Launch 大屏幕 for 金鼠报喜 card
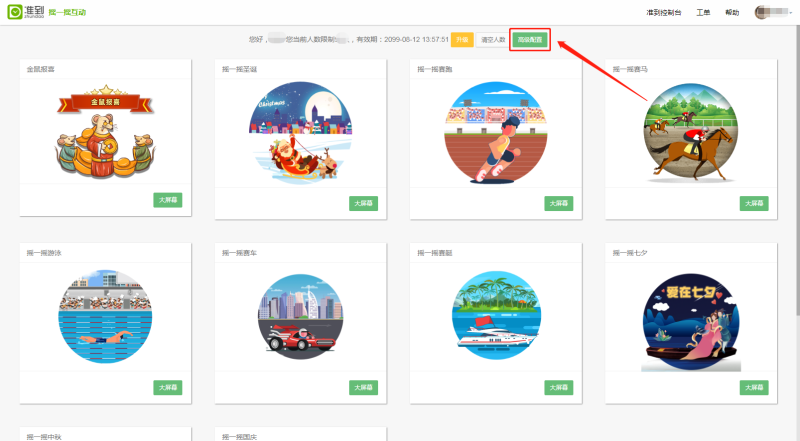 pos(168,200)
